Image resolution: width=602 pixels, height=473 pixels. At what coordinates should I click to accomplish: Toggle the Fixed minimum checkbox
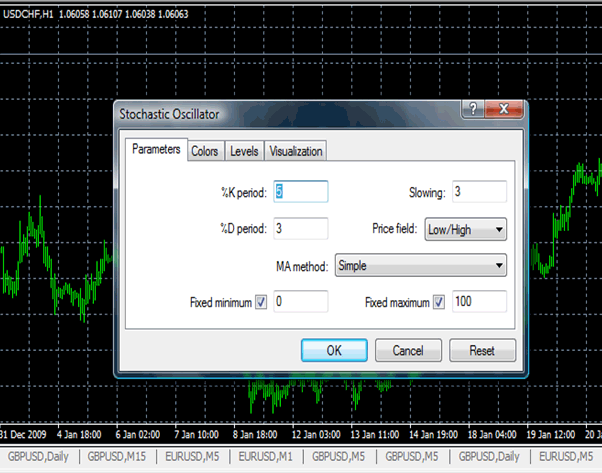261,302
